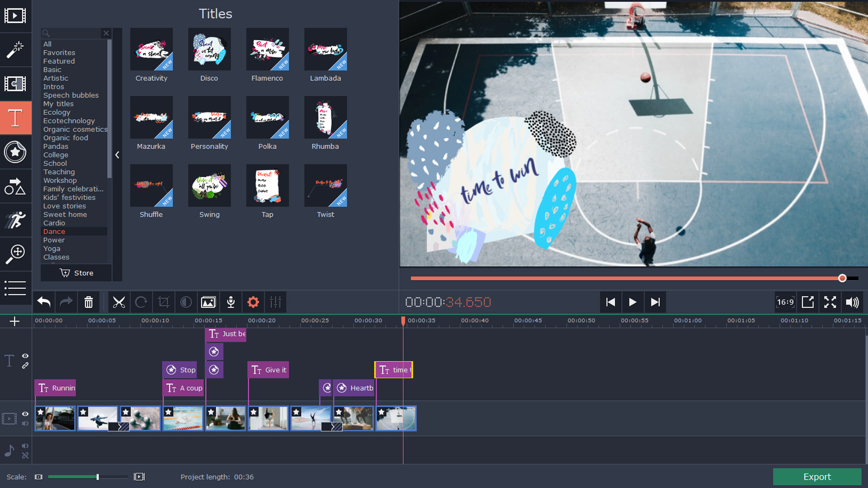Image resolution: width=868 pixels, height=488 pixels.
Task: Open the Transitions panel in the sidebar
Action: click(x=16, y=84)
